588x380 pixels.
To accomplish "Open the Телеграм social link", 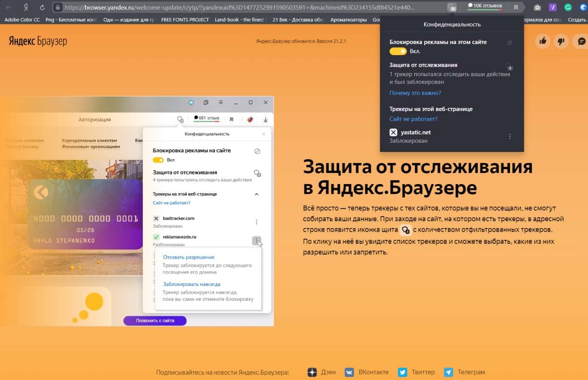I will [x=464, y=372].
